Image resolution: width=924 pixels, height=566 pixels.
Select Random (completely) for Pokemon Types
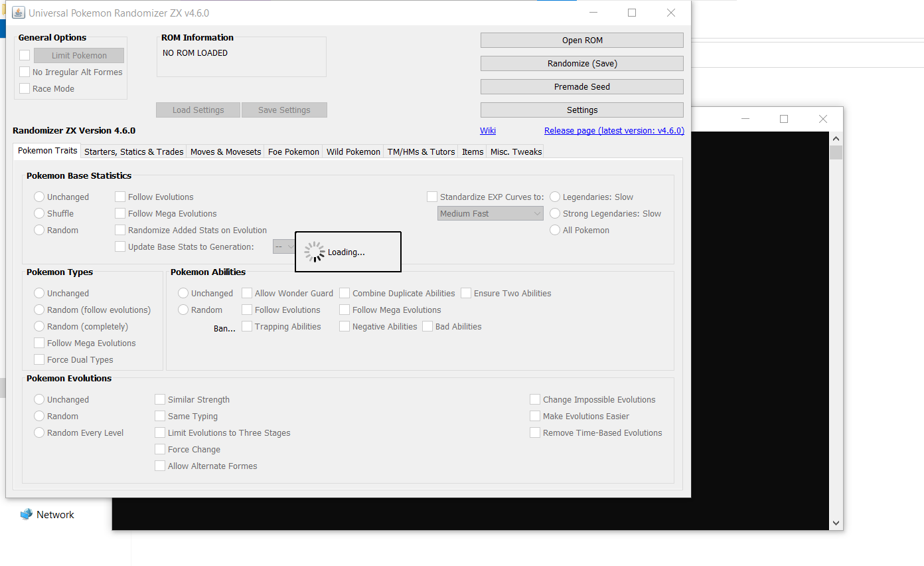pyautogui.click(x=39, y=326)
